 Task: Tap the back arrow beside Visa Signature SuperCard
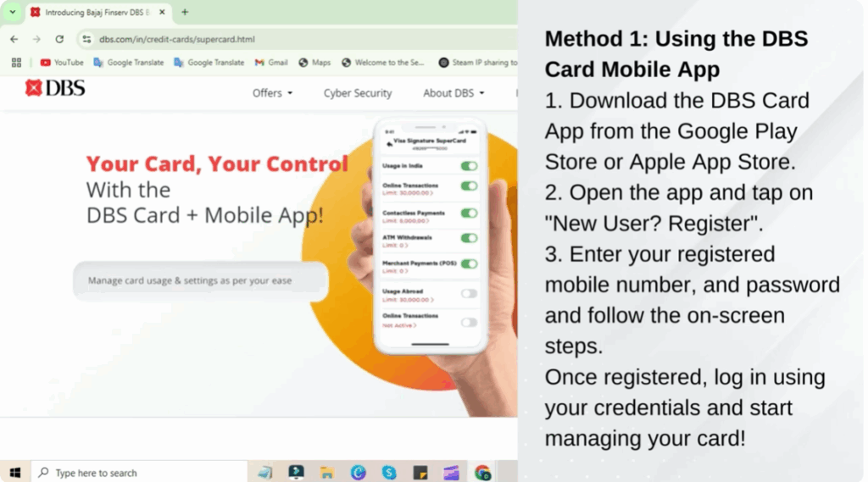click(x=389, y=144)
